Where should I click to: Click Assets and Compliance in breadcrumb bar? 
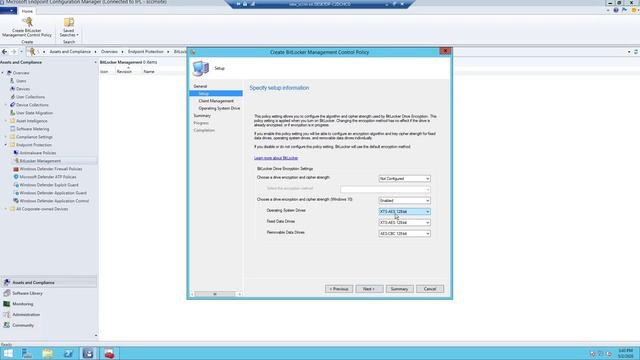[x=70, y=52]
